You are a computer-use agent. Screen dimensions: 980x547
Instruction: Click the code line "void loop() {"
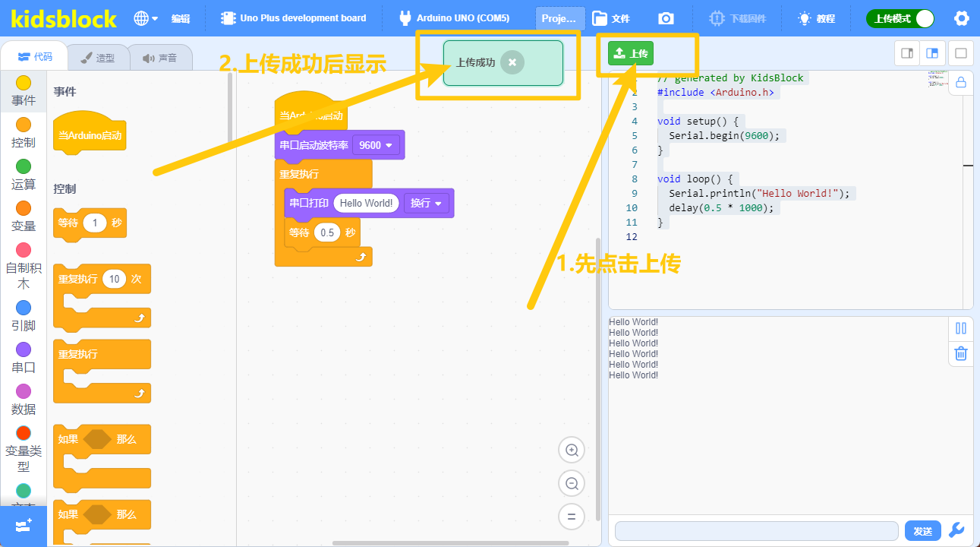click(695, 179)
